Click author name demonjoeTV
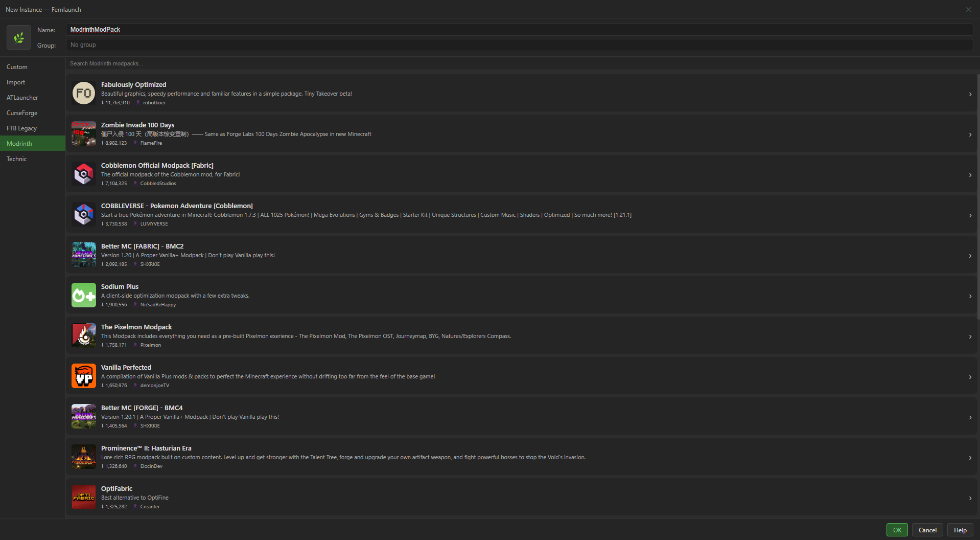The width and height of the screenshot is (980, 540). tap(155, 386)
